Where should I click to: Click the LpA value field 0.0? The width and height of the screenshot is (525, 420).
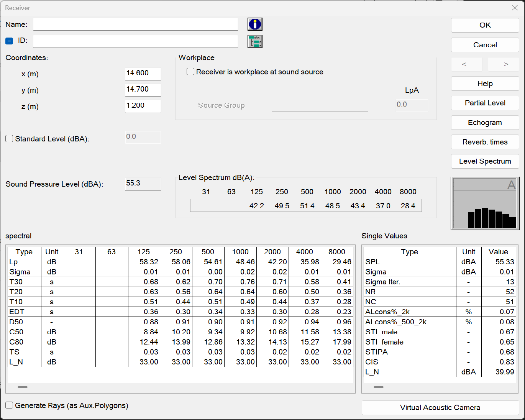pos(412,105)
